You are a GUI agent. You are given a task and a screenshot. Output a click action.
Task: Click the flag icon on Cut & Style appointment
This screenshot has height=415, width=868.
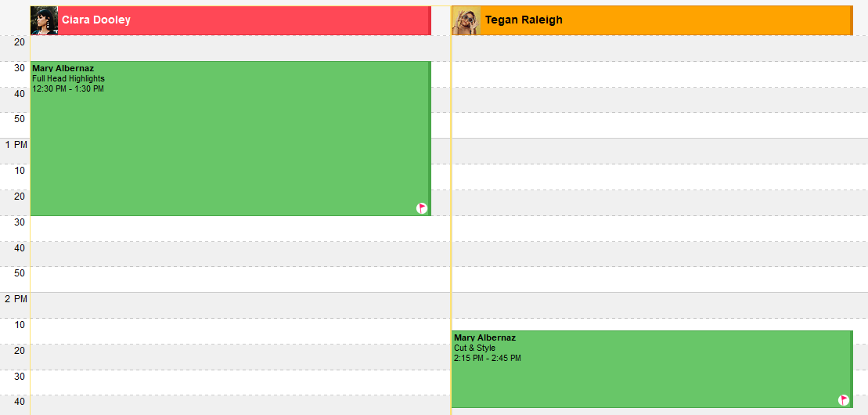[x=844, y=400]
